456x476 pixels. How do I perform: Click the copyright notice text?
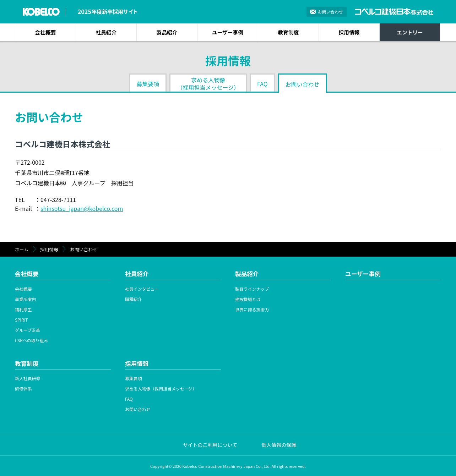pyautogui.click(x=228, y=466)
